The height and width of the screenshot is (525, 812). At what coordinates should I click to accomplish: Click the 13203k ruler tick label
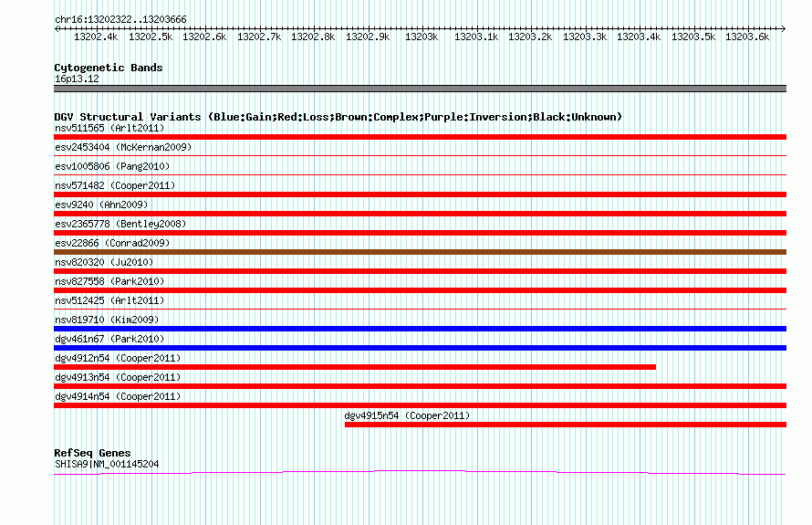(x=422, y=37)
